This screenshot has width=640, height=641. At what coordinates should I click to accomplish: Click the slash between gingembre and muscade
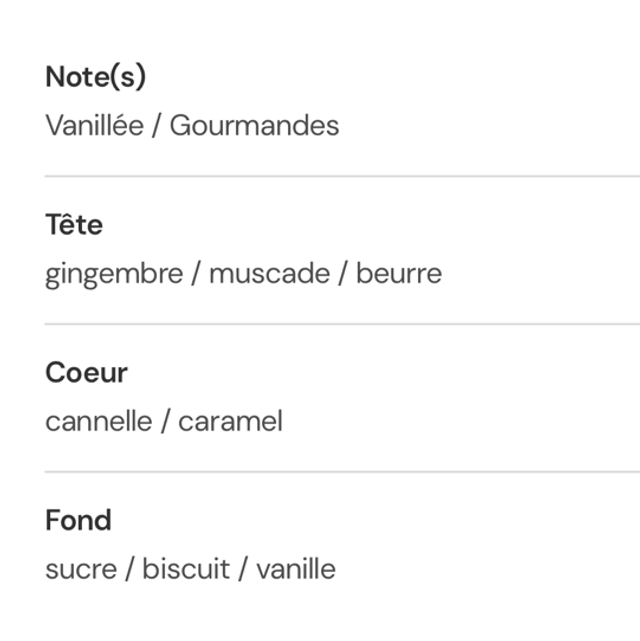(x=197, y=274)
